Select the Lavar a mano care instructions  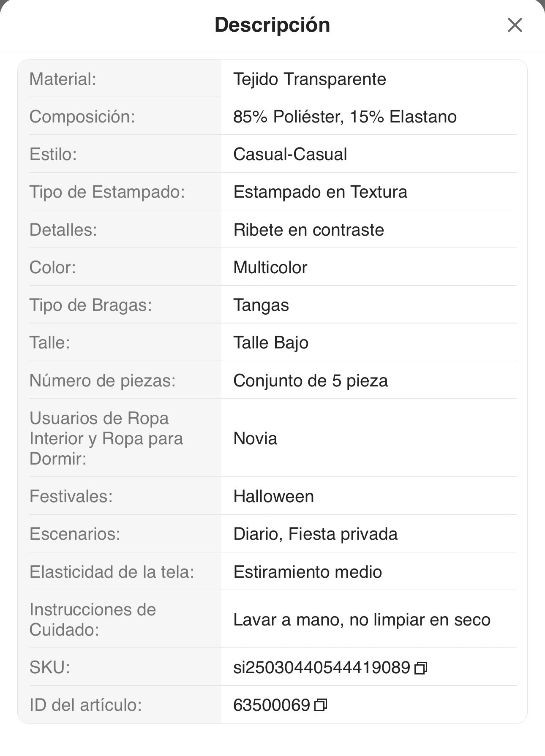pos(361,620)
